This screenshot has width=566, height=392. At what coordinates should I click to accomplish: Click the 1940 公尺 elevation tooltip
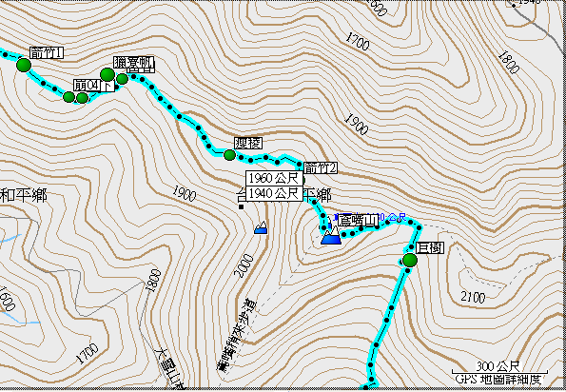coord(274,193)
